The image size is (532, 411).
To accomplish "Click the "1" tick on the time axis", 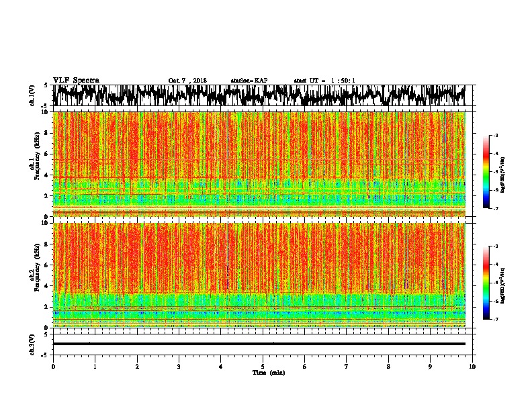I will coord(95,367).
